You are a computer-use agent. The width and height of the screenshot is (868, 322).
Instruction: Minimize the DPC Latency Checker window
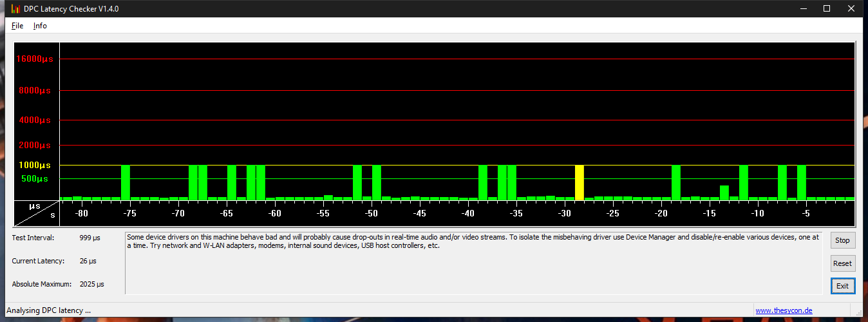click(x=803, y=8)
